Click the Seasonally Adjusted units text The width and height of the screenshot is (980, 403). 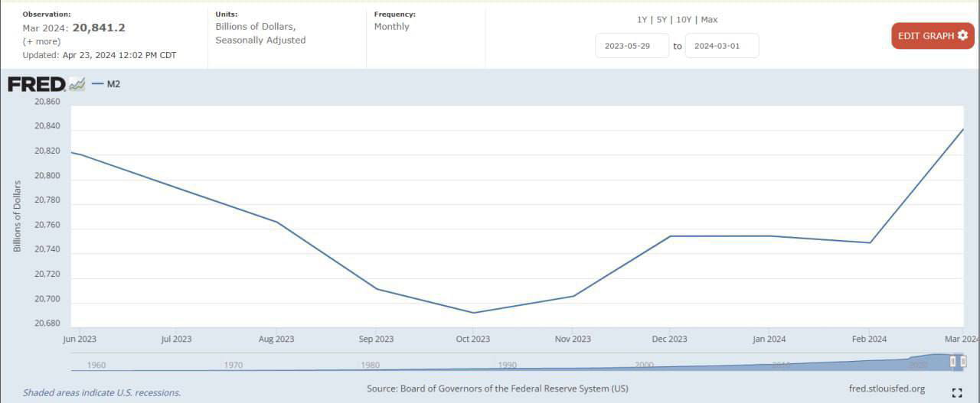tap(260, 40)
